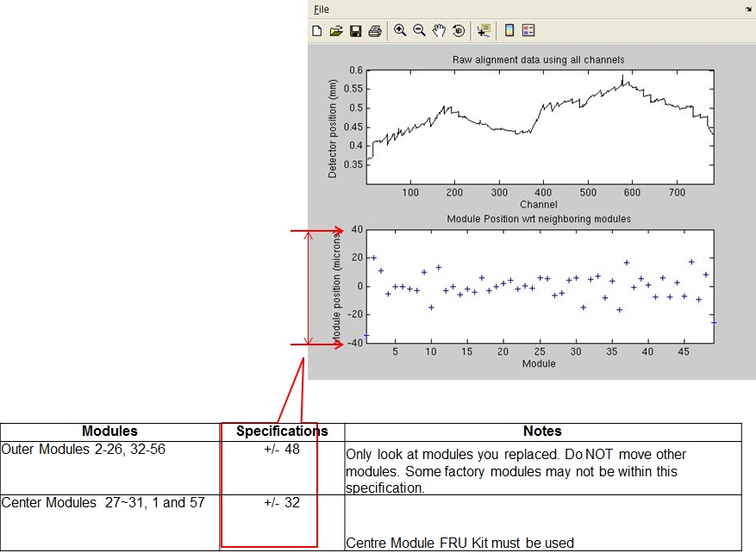This screenshot has height=559, width=756.
Task: Toggle the Insert Colorbar button
Action: click(x=509, y=30)
